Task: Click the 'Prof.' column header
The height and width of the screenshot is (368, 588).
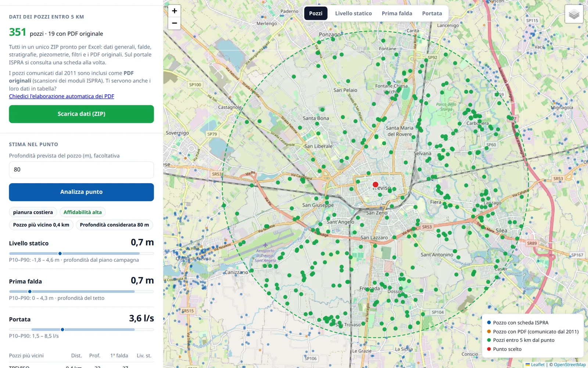Action: (x=95, y=355)
